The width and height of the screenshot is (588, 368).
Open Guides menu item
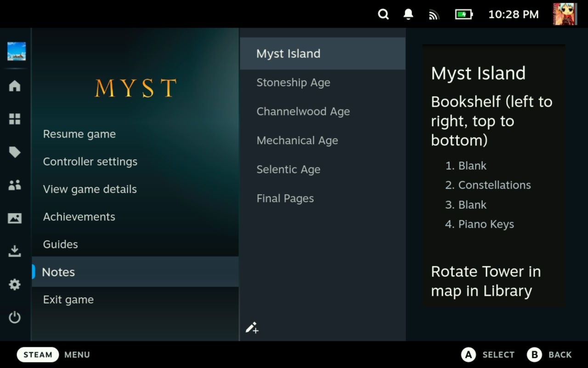point(135,244)
